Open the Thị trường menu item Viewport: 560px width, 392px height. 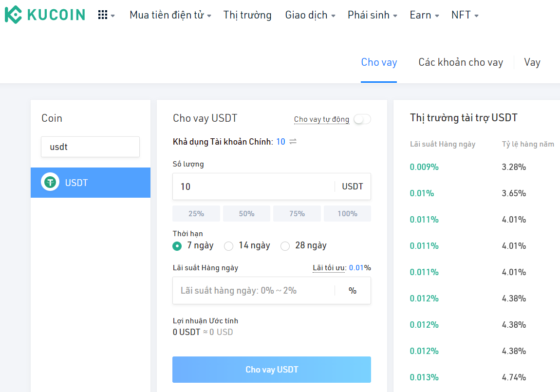[247, 15]
